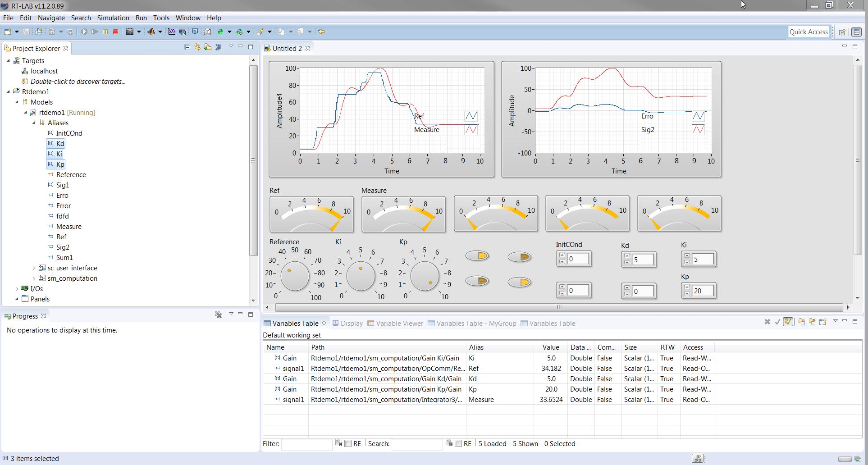
Task: Toggle Link with Editor in Project Explorer
Action: click(197, 47)
